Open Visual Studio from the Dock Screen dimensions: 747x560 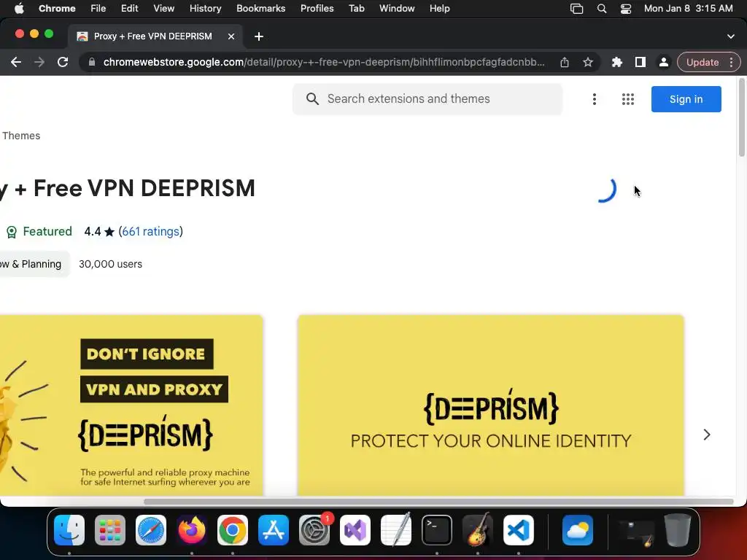tap(355, 530)
